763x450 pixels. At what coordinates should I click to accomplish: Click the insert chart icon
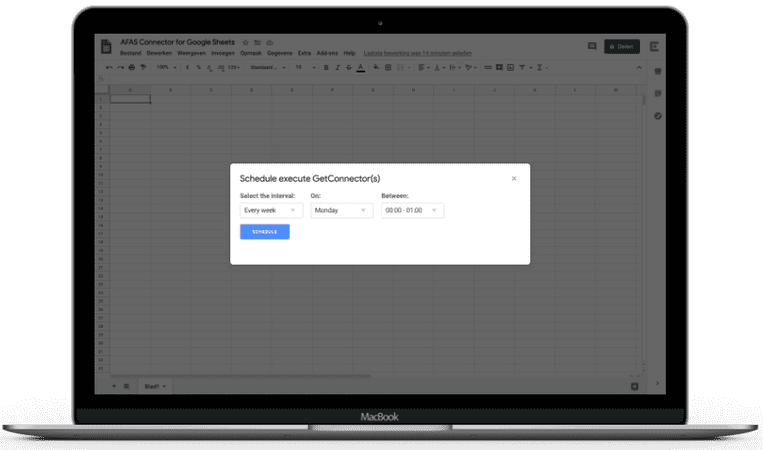click(510, 68)
